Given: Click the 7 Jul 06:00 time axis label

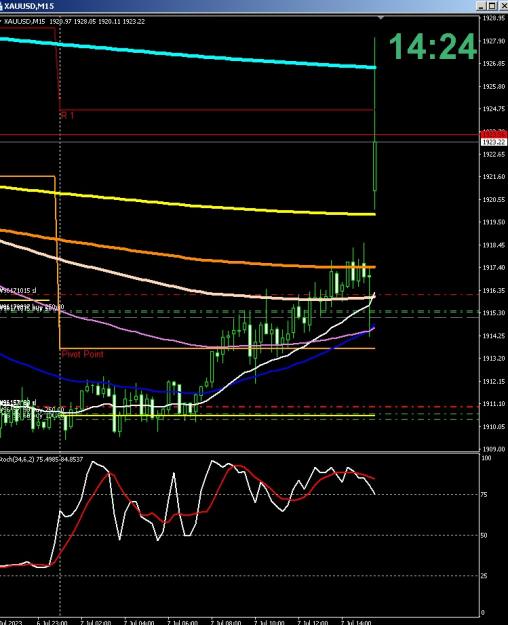Looking at the screenshot, I should [182, 622].
